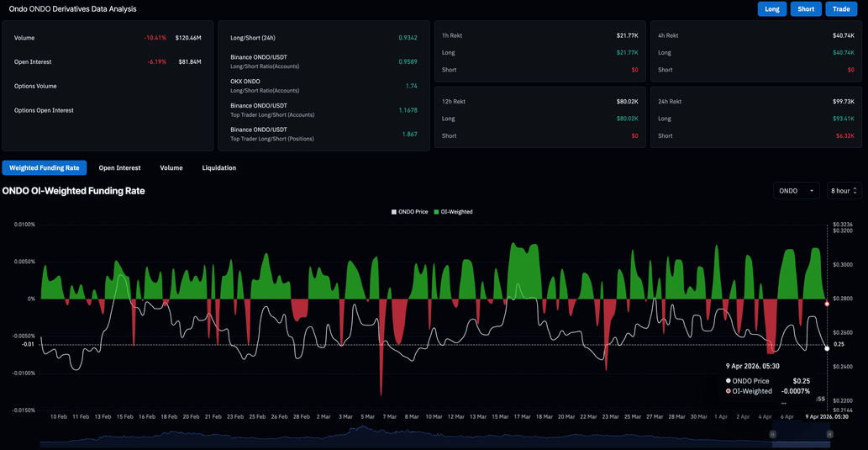Click the red funding-rate marker dot at chart end

click(827, 304)
